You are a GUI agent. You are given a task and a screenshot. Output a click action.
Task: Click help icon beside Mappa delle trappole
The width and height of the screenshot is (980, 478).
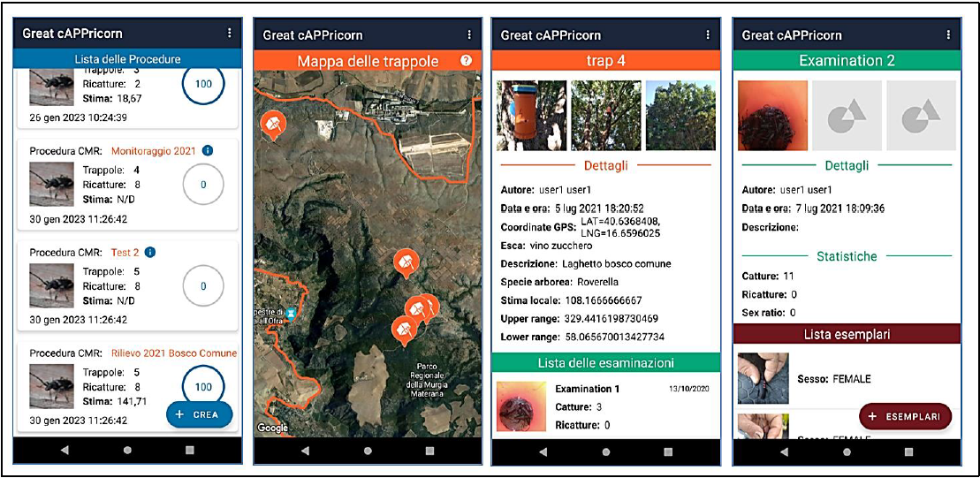point(466,61)
